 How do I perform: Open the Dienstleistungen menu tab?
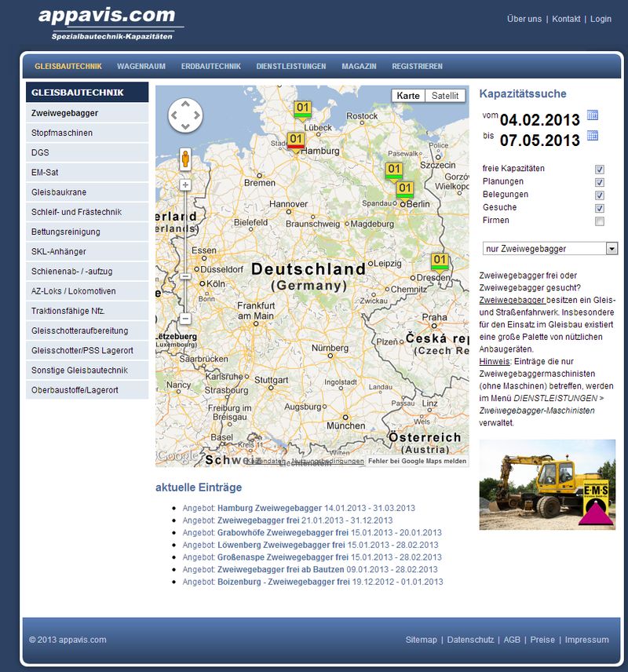(291, 67)
